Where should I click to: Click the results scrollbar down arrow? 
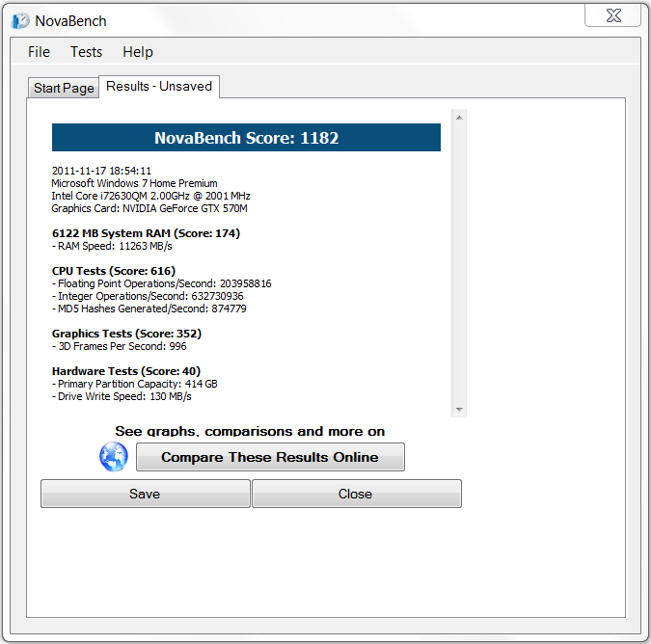point(459,410)
